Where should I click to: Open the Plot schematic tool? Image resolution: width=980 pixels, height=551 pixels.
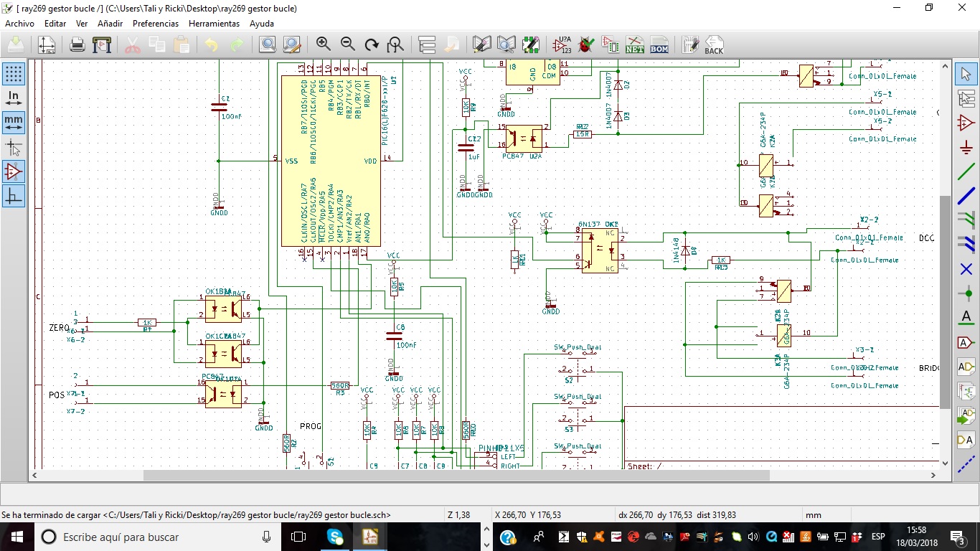pos(102,45)
